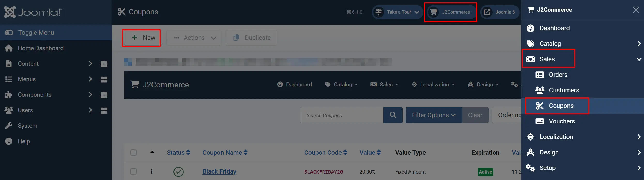Viewport: 644px width, 180px height.
Task: Open the Content sidebar menu
Action: pyautogui.click(x=28, y=64)
